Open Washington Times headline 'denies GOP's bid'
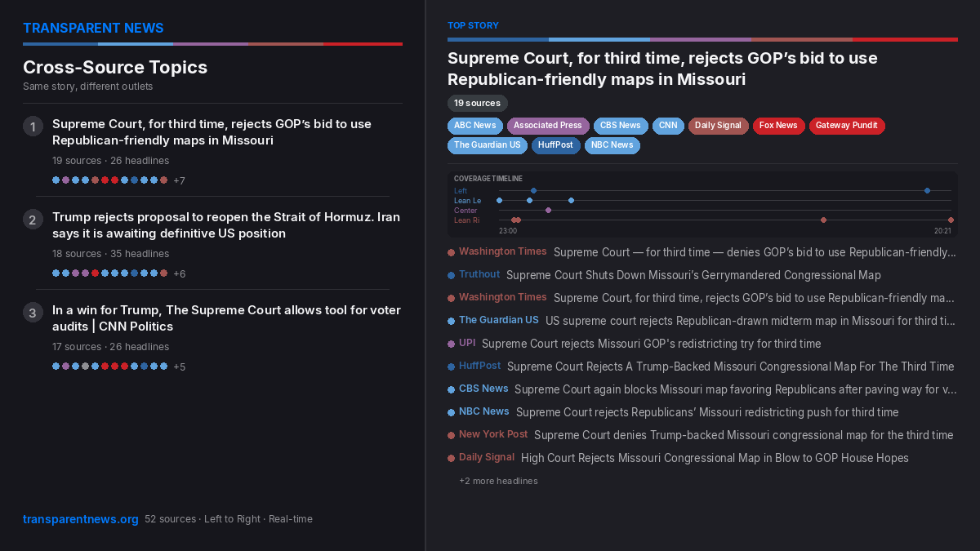980x551 pixels. 755,252
